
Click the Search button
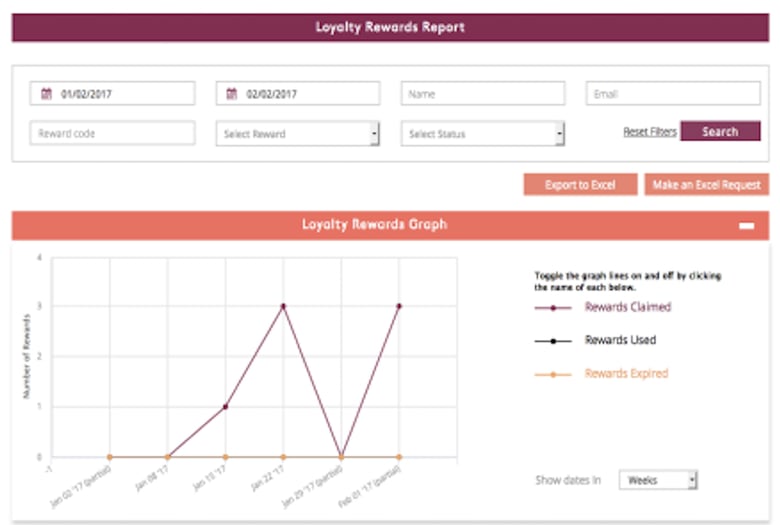coord(720,132)
